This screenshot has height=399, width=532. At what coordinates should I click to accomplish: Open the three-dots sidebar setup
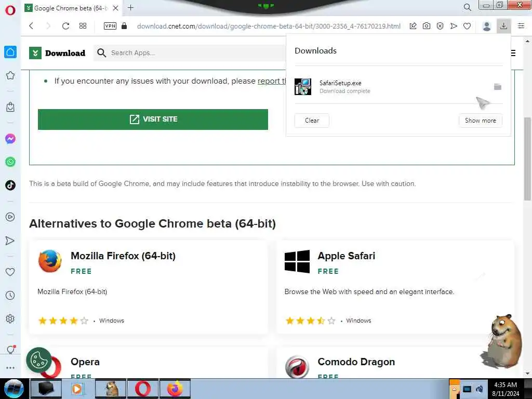tap(10, 368)
